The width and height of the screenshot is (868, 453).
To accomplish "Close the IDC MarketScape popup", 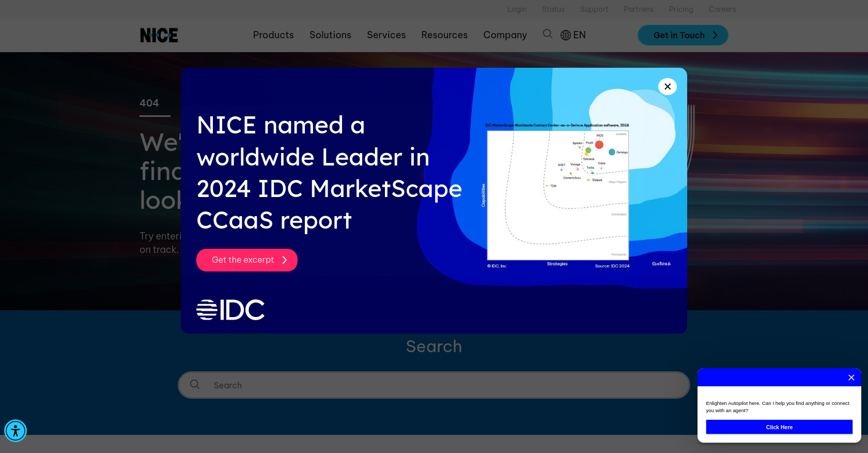I will click(668, 86).
